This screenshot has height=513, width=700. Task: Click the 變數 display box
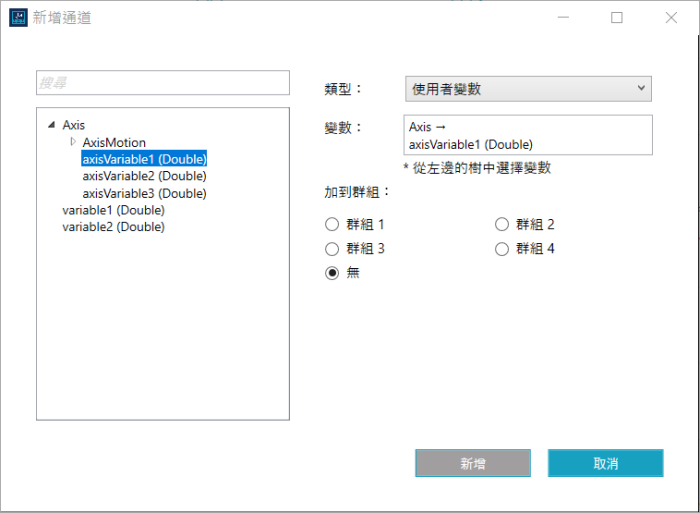tap(528, 136)
